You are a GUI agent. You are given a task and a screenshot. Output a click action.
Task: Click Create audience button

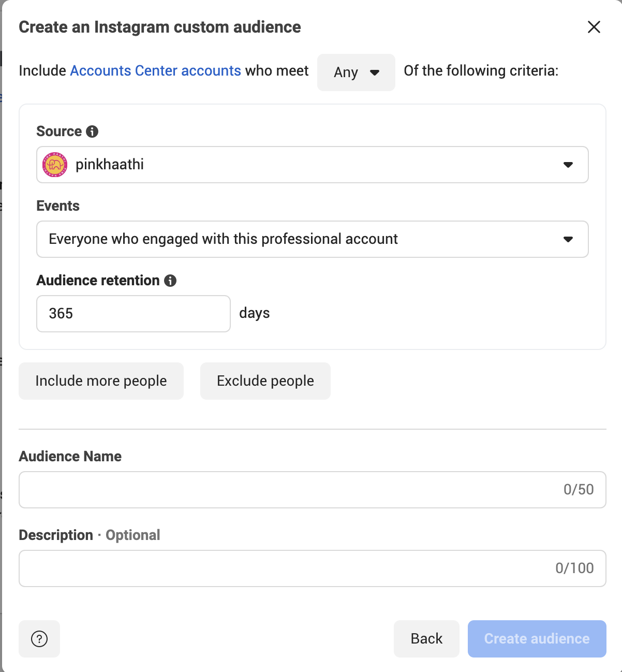click(x=537, y=639)
